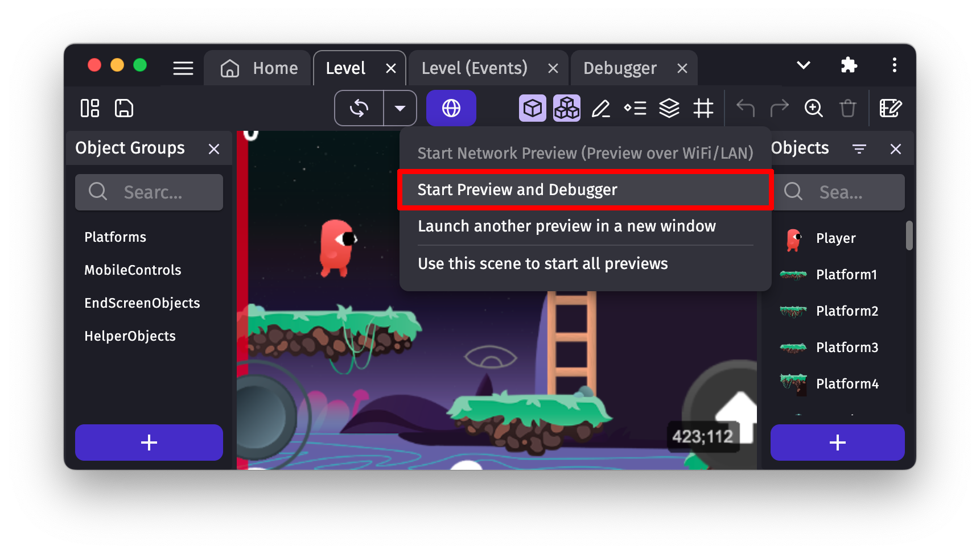Open the Objects panel filter options
The width and height of the screenshot is (980, 554).
tap(859, 149)
